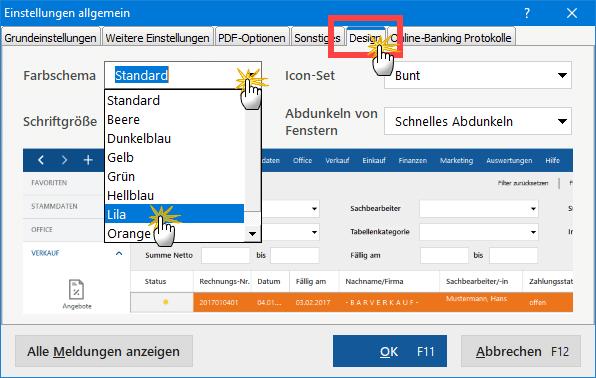Click the plus icon in preview bar
This screenshot has width=596, height=378.
click(x=88, y=160)
